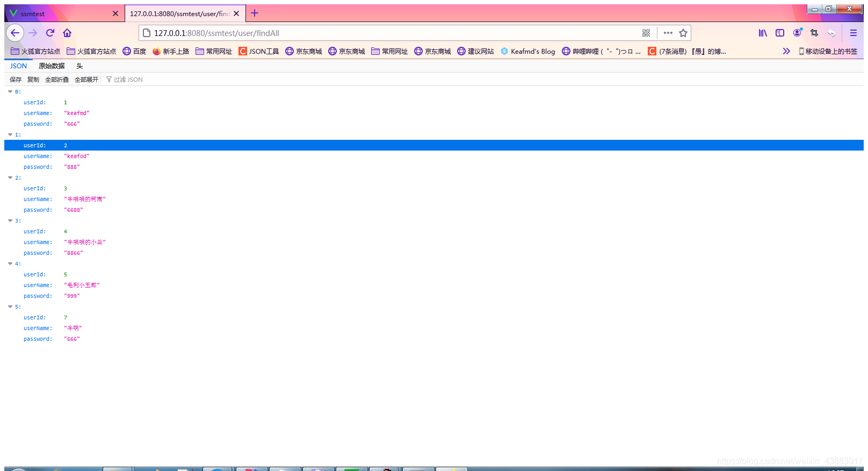868x471 pixels.
Task: Select the password "6688" row
Action: [434, 210]
